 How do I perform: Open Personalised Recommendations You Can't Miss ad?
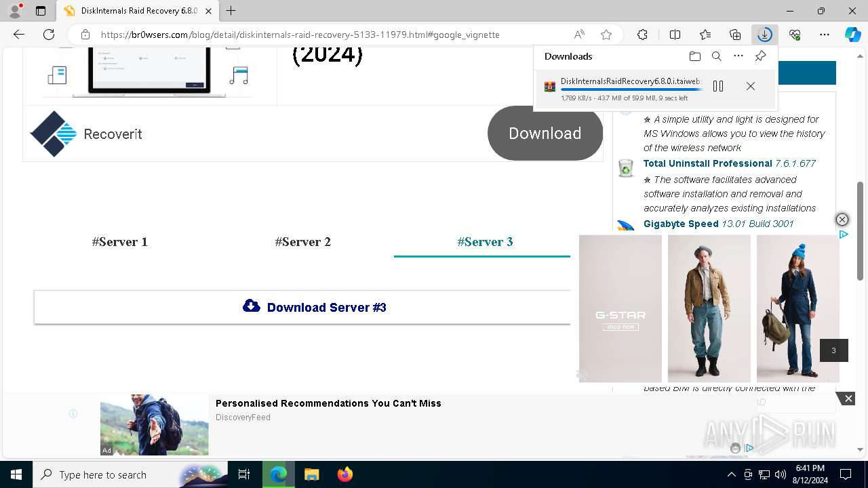(x=328, y=403)
